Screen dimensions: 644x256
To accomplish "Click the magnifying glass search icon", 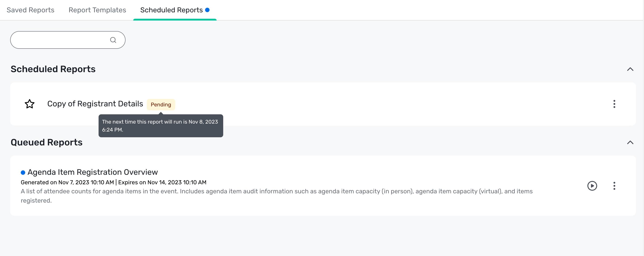I will click(x=113, y=40).
